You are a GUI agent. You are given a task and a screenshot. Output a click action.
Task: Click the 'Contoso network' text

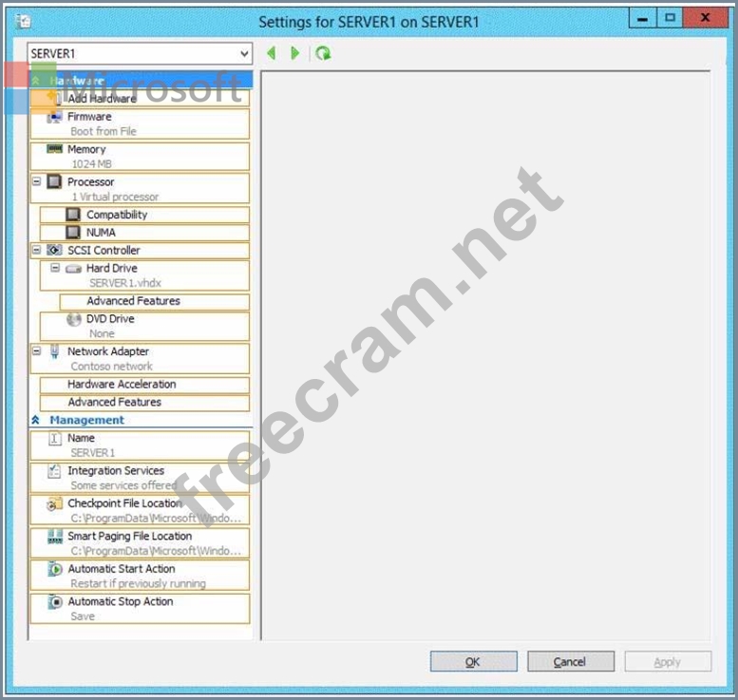[111, 367]
